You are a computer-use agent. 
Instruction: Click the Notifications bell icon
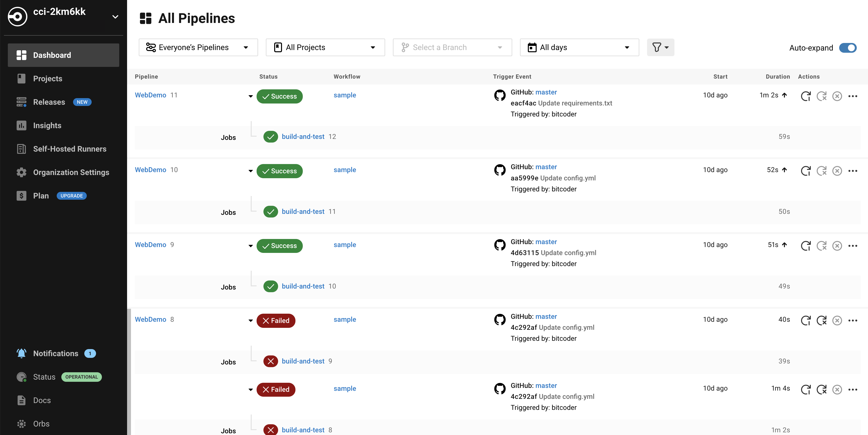[x=21, y=353]
